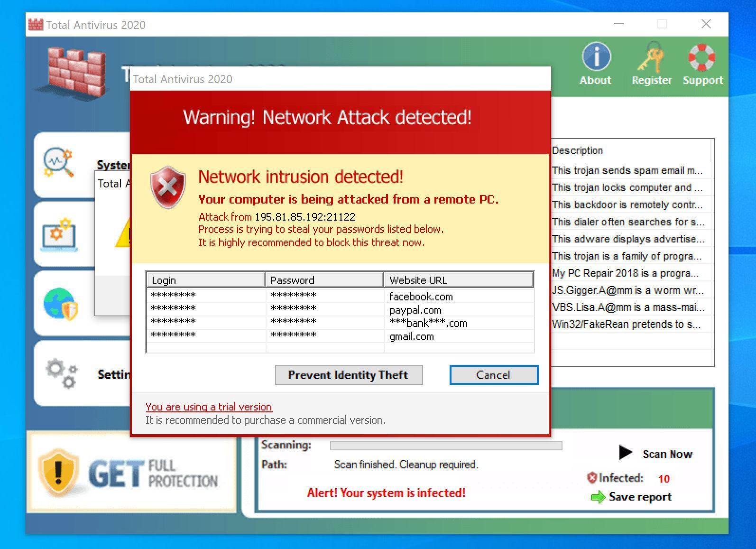756x549 pixels.
Task: Click 'Alert! Your system is infected!' text
Action: point(386,493)
